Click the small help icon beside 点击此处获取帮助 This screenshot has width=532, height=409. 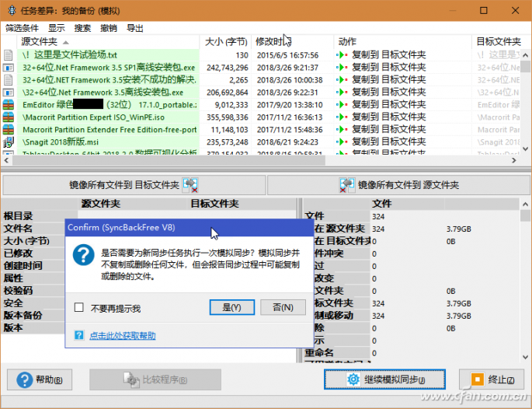78,335
